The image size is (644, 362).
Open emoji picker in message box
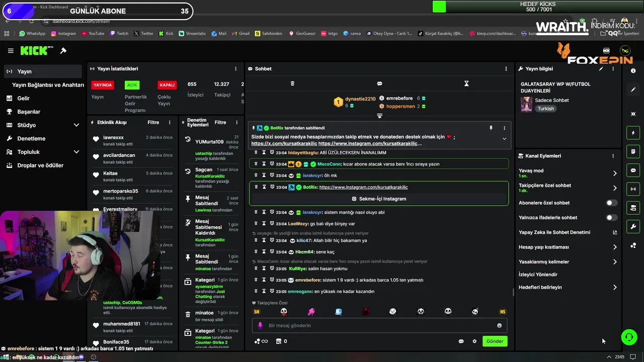click(x=499, y=325)
